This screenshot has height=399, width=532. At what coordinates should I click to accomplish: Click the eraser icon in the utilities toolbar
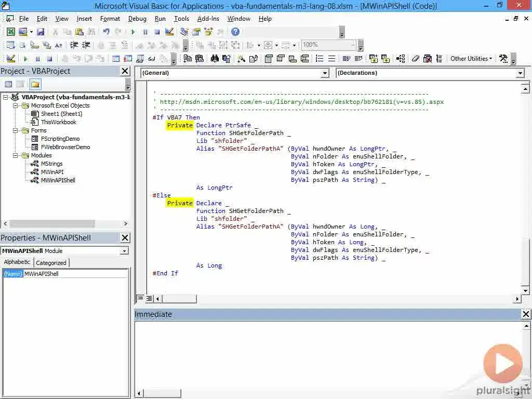(x=415, y=58)
